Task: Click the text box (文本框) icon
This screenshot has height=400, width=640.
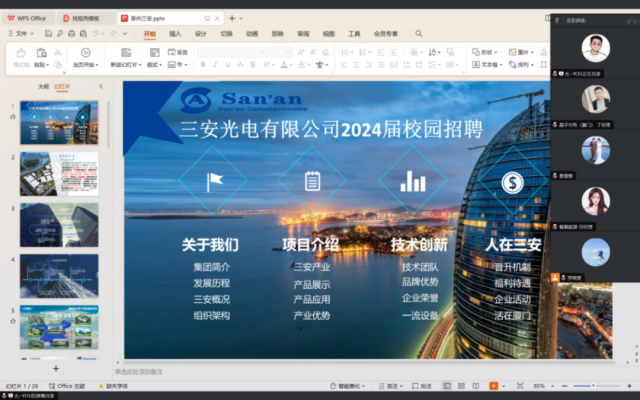Action: (489, 64)
